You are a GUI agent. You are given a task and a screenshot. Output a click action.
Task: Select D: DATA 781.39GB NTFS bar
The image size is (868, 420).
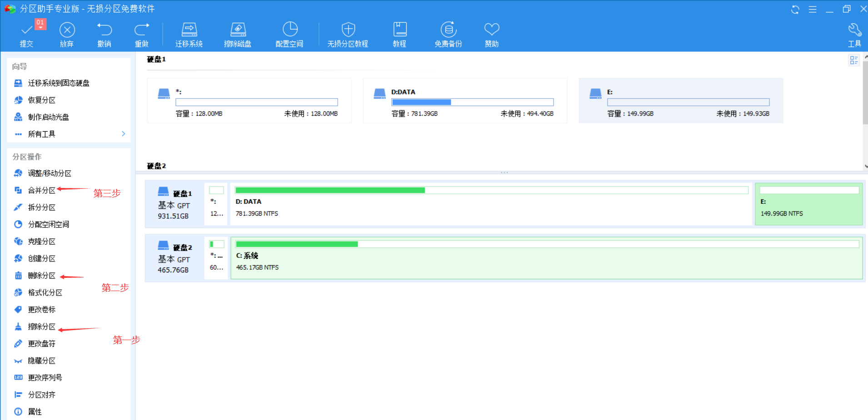tap(491, 204)
